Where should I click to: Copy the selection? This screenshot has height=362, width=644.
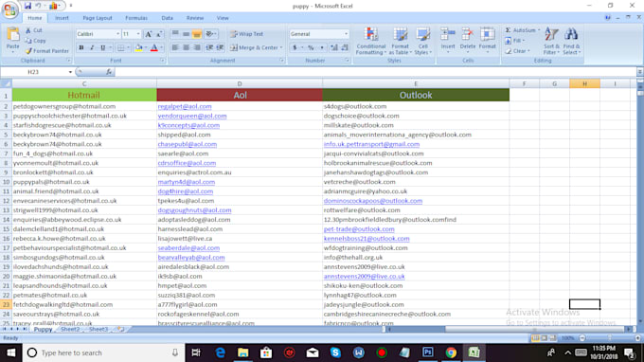(x=35, y=41)
